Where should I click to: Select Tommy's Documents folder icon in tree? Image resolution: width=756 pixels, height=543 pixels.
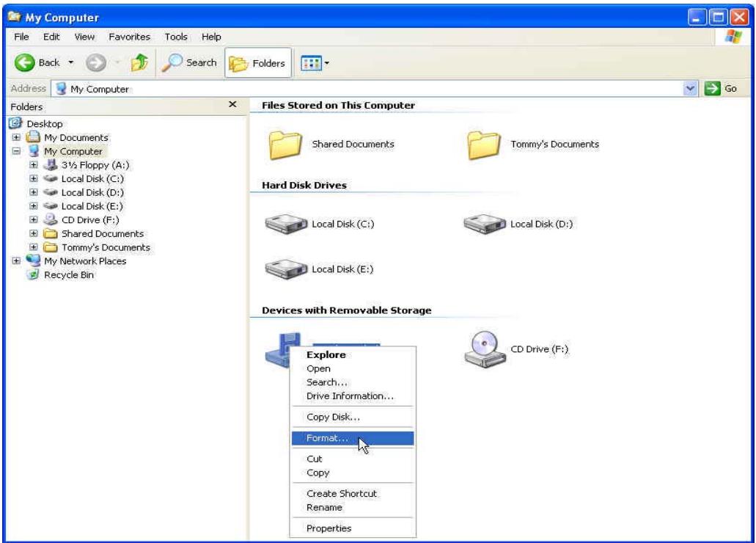coord(50,247)
